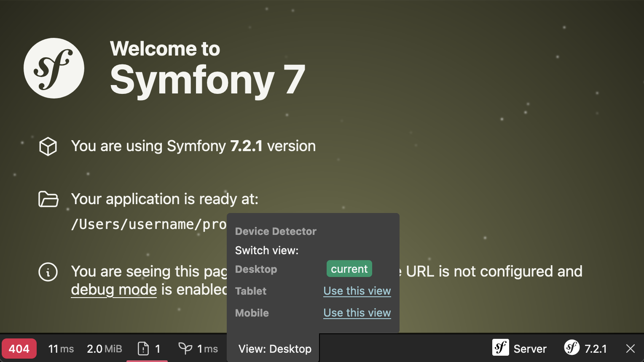This screenshot has width=644, height=362.
Task: Click the Twig sprout icon
Action: click(x=185, y=348)
